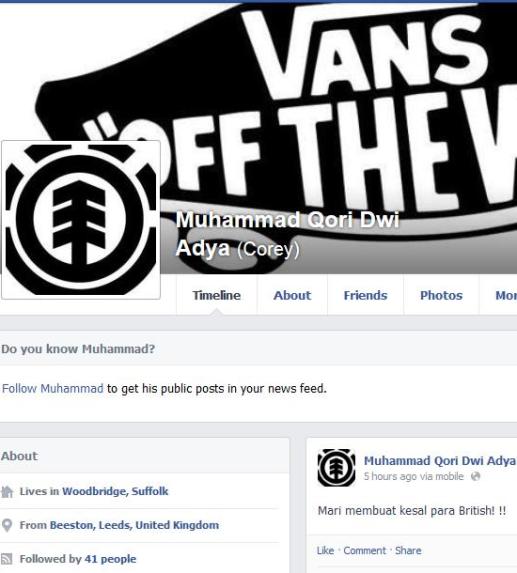Click the home icon beside Lives in
517x573 pixels.
pos(7,492)
